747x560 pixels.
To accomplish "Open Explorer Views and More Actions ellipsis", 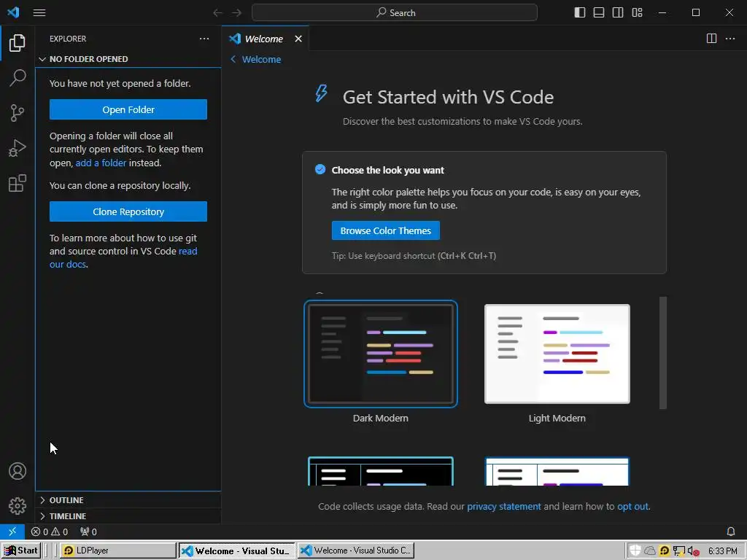I will [x=204, y=39].
